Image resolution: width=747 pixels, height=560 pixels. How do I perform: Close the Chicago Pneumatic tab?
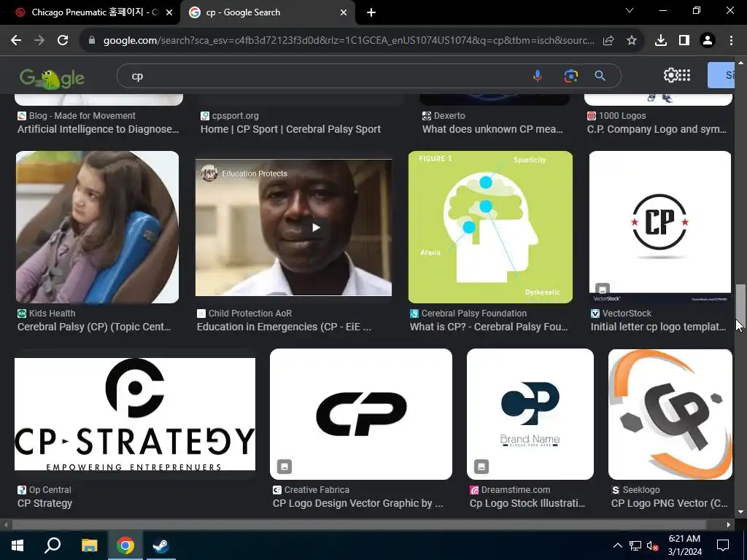pos(169,12)
